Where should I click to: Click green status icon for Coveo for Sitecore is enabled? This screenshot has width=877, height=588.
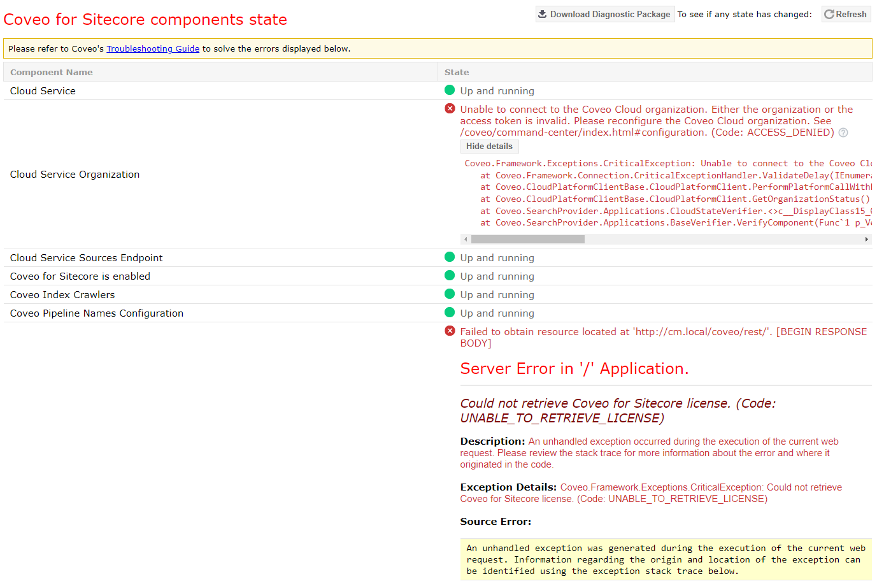click(x=450, y=276)
